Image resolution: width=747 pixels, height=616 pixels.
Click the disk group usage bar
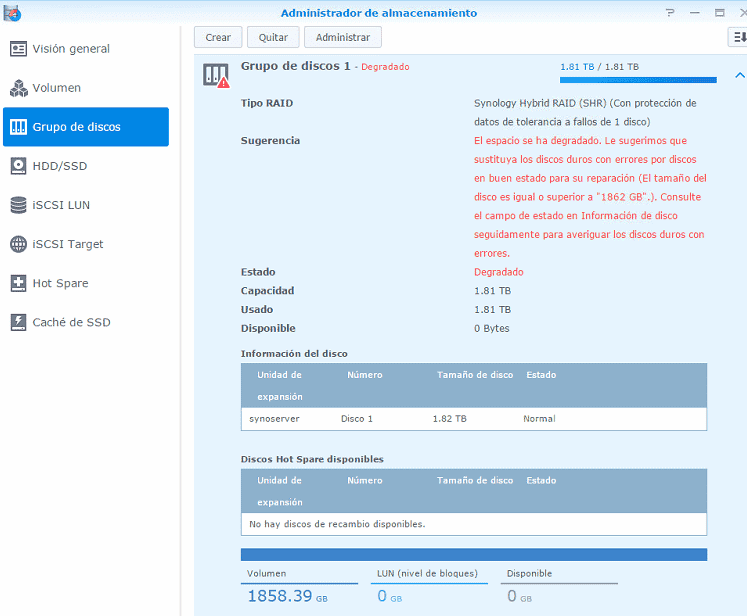(638, 80)
